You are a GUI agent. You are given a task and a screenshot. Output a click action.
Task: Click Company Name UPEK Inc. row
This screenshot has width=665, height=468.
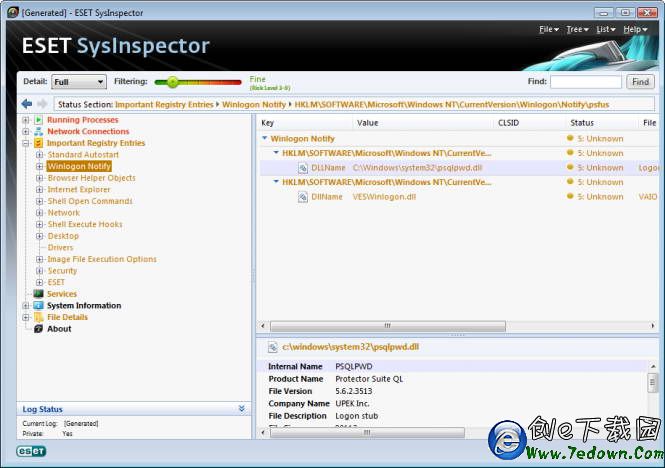click(452, 404)
